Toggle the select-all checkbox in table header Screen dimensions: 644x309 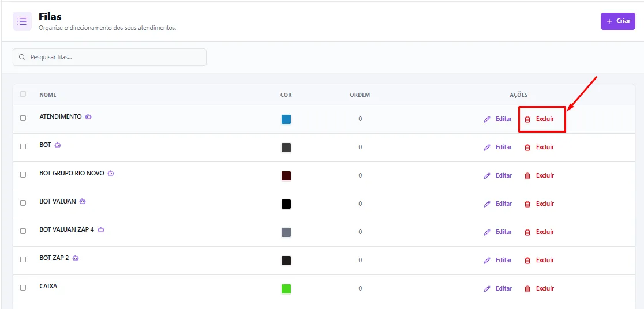click(x=23, y=94)
